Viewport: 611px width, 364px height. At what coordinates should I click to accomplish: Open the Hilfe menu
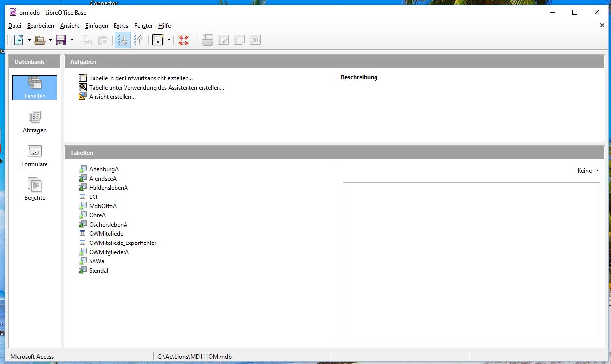[165, 26]
